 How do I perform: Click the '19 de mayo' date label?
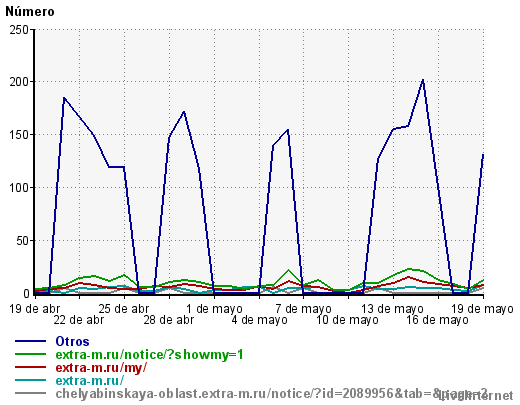point(482,309)
